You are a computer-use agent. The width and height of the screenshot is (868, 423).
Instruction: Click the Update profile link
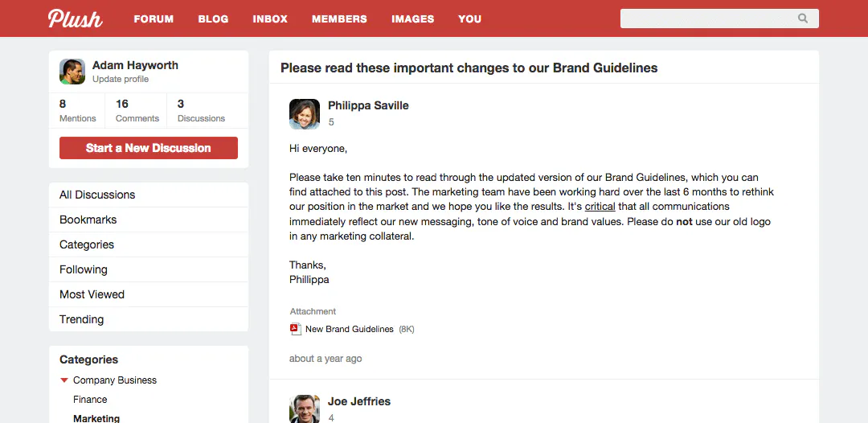(x=121, y=79)
